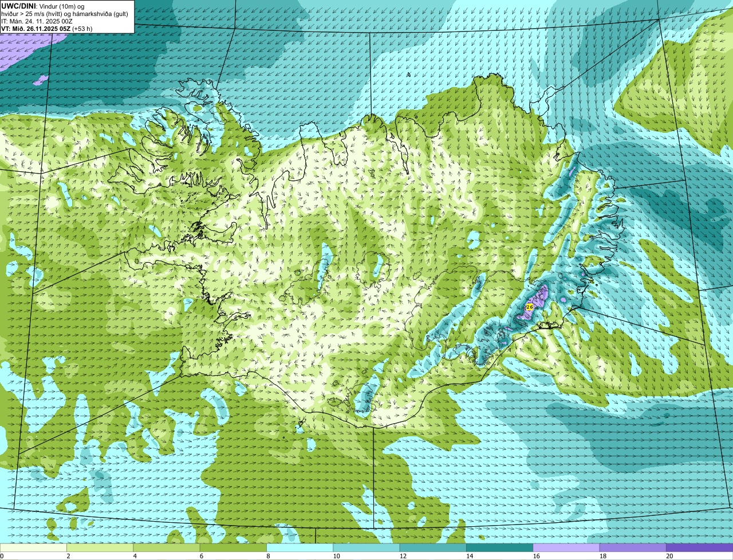Viewport: 733px width, 560px height.
Task: Pick the dark purple above-20 m/s colour bar segment
Action: click(x=699, y=547)
